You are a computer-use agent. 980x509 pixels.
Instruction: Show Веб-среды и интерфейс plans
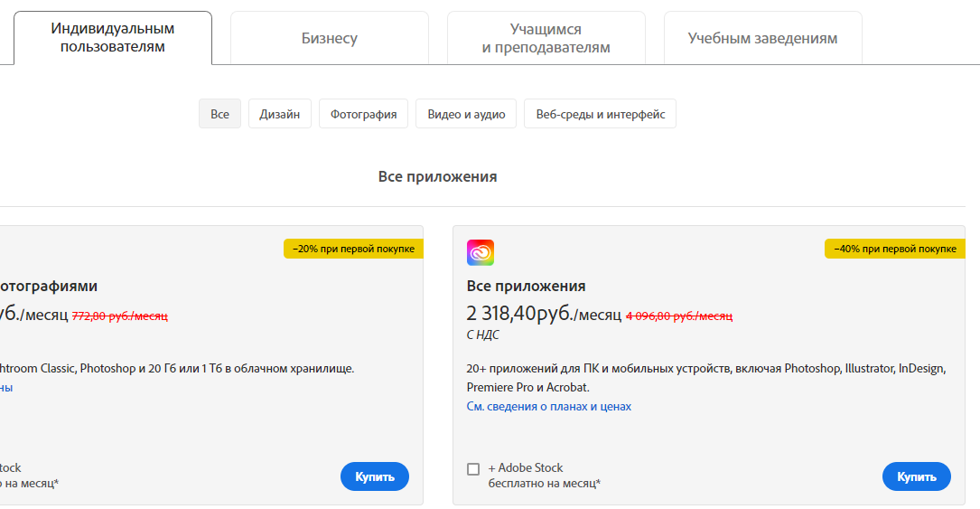600,114
